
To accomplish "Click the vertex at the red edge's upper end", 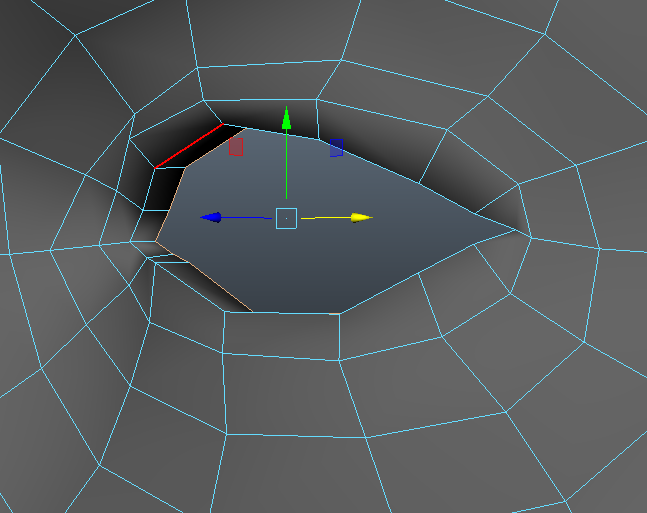I will (222, 126).
